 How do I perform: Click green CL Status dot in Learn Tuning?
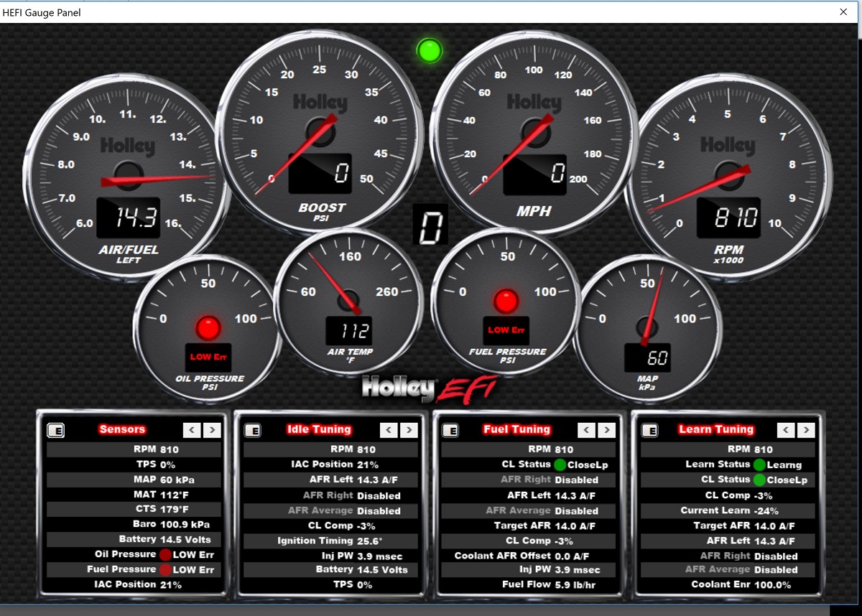tap(759, 480)
